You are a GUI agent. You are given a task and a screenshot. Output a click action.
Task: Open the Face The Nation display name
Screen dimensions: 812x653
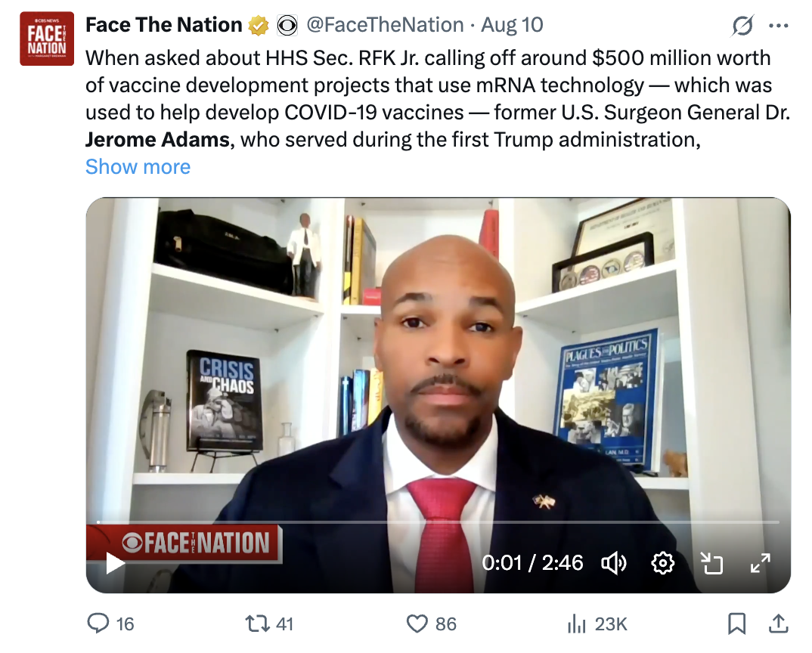click(x=163, y=25)
